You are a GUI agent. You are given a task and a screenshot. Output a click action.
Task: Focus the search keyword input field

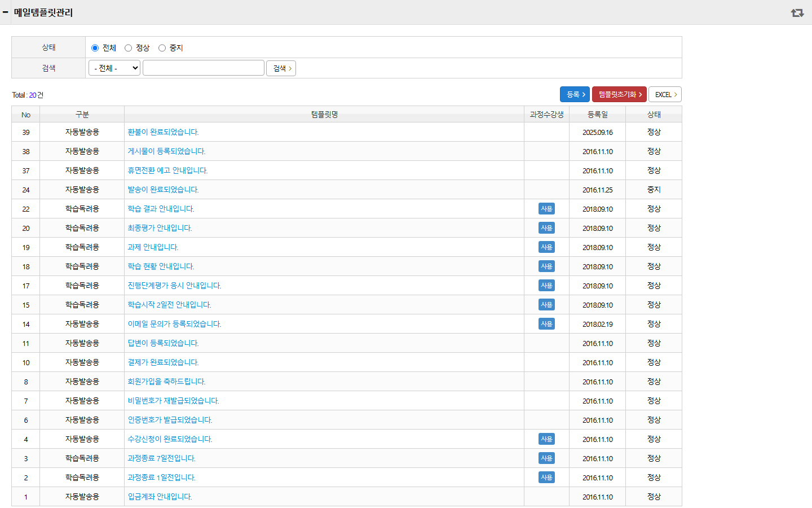pyautogui.click(x=204, y=68)
